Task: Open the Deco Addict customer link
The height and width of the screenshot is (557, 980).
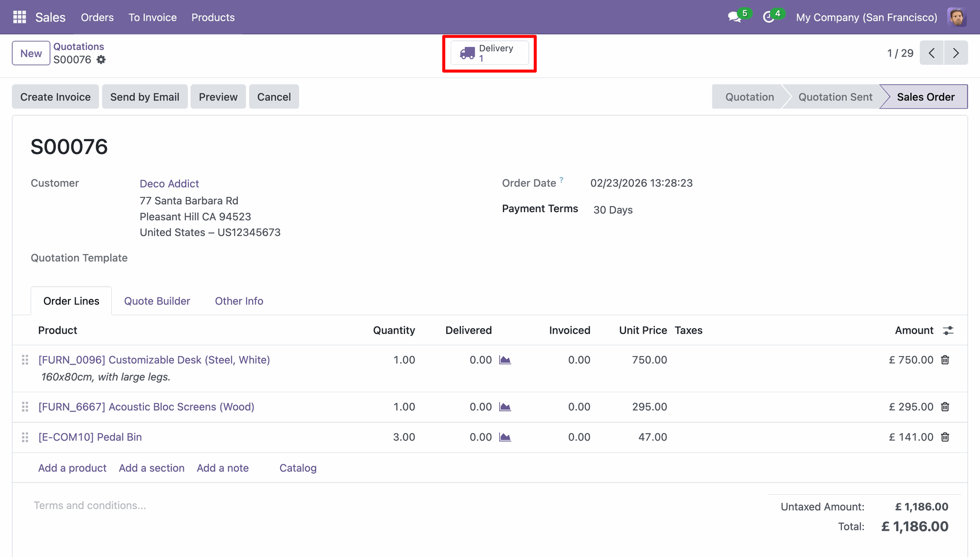Action: click(x=169, y=184)
